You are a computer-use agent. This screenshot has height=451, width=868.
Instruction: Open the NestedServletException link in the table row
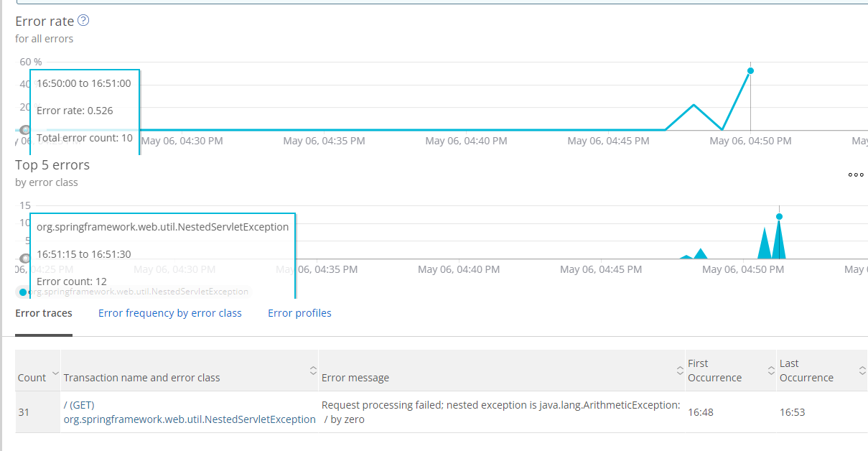pyautogui.click(x=190, y=419)
